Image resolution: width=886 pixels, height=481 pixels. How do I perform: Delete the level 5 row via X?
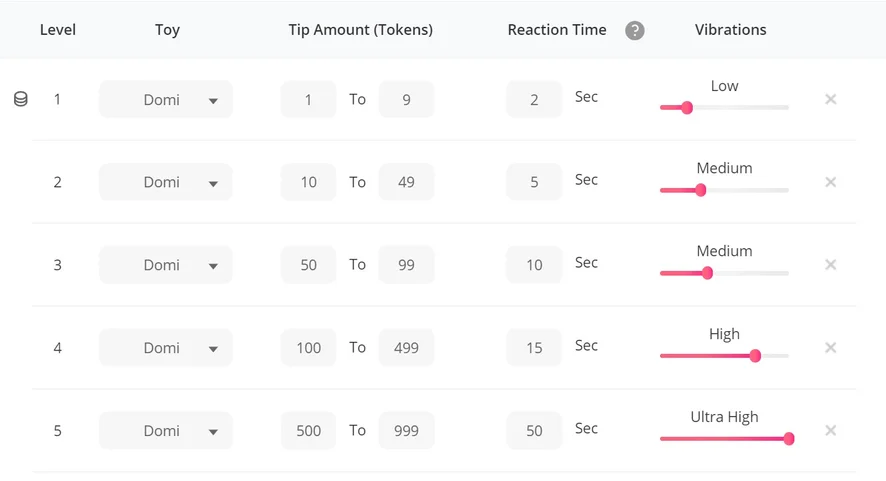830,431
